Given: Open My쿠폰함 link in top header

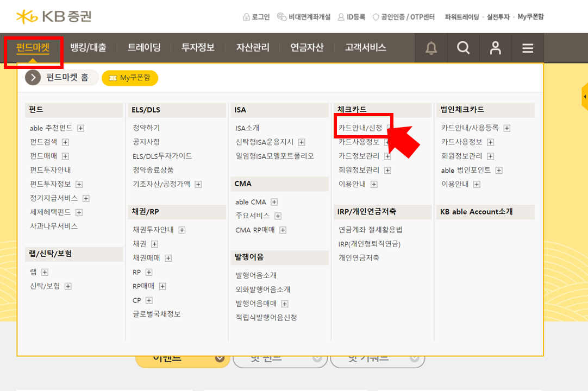Looking at the screenshot, I should [x=530, y=17].
